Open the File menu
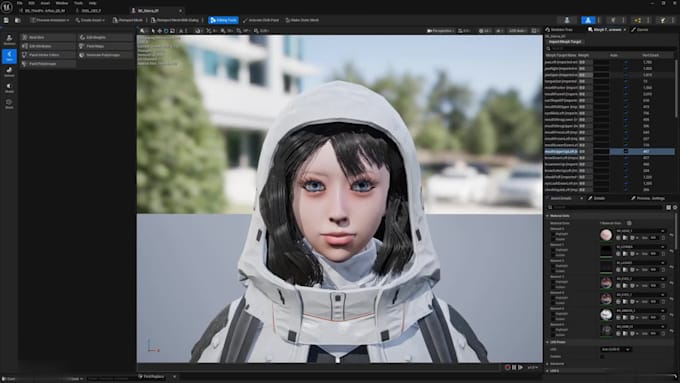 point(20,3)
